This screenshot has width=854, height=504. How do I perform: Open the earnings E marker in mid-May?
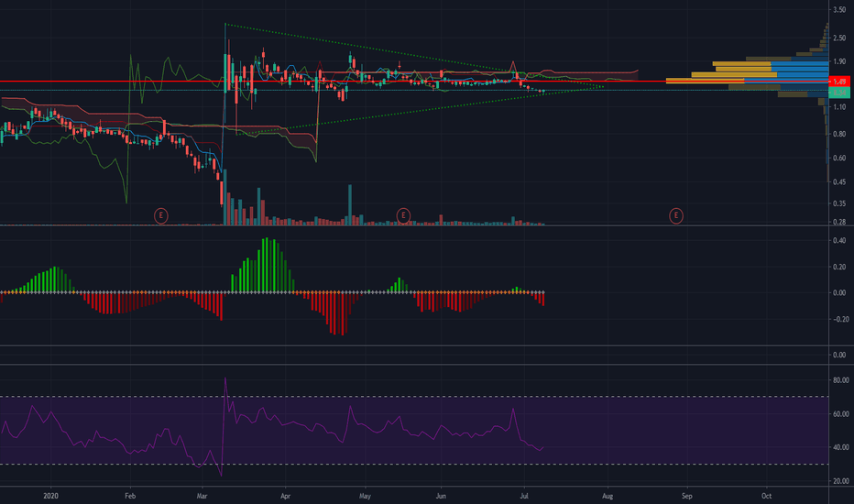tap(403, 215)
